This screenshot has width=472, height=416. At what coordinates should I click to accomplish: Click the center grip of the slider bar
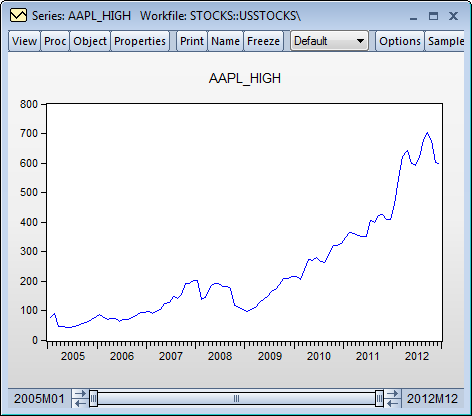point(236,398)
